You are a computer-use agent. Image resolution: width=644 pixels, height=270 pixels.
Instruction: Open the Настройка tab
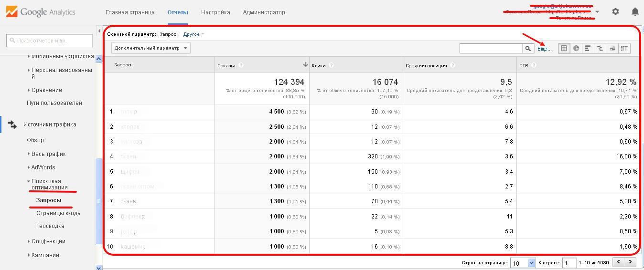(x=215, y=12)
